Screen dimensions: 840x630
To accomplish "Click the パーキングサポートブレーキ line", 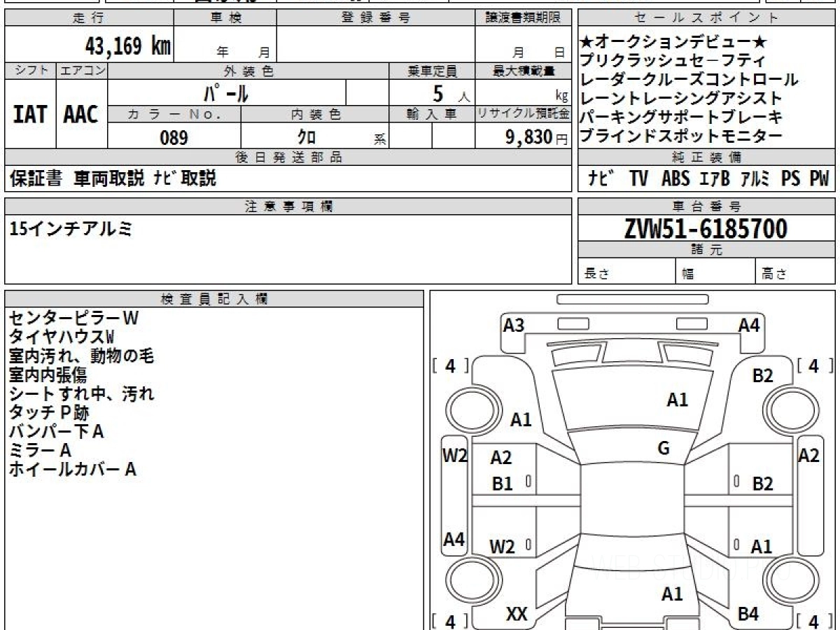I will (x=681, y=118).
